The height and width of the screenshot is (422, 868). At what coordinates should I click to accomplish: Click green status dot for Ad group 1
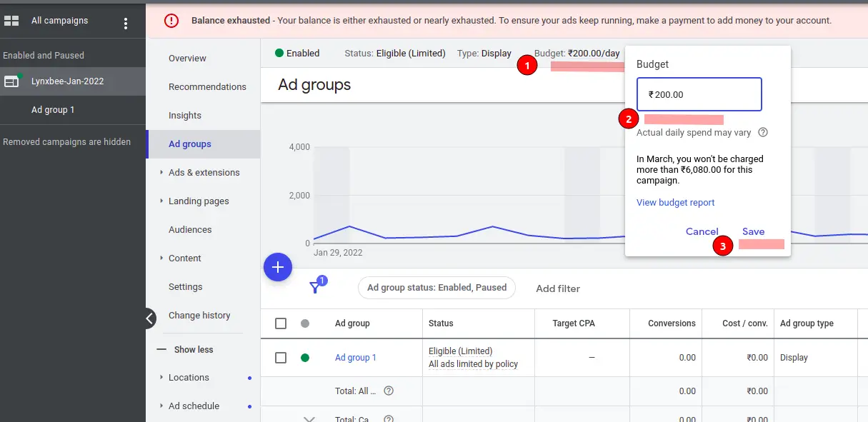(305, 358)
